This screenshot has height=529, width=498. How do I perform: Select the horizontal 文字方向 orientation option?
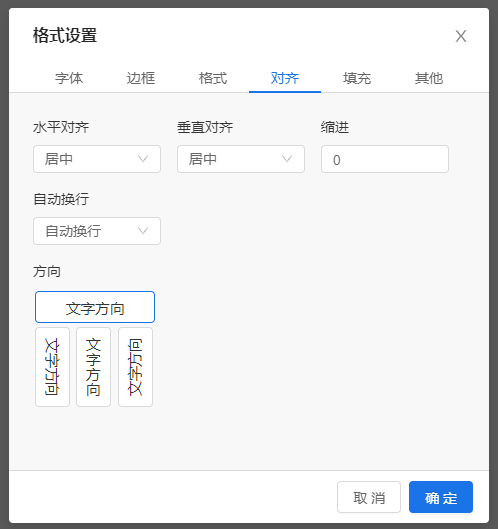tap(95, 307)
